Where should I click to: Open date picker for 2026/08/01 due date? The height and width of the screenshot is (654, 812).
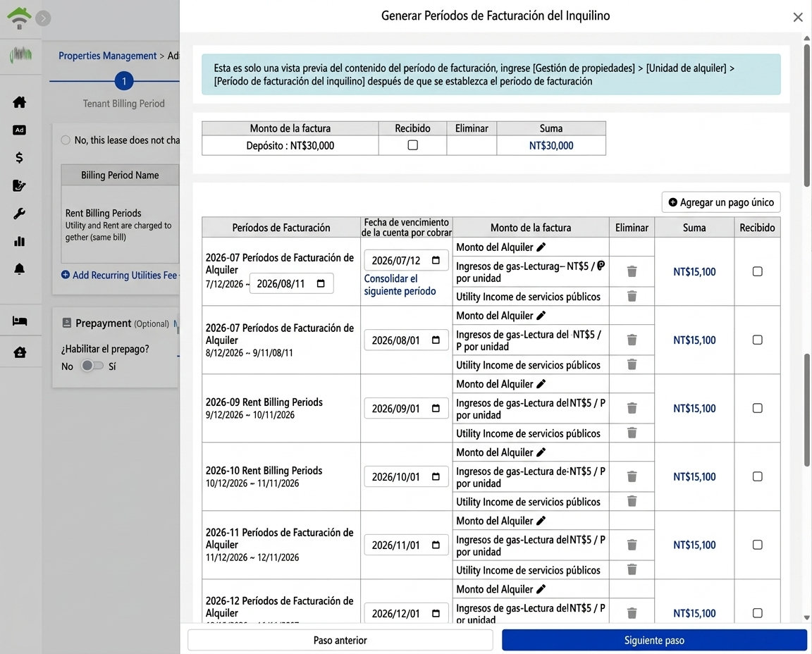pos(436,340)
